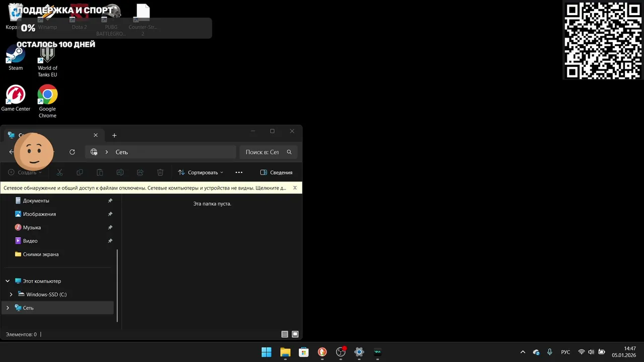Click the Explorer back arrow
644x362 pixels.
click(12, 152)
